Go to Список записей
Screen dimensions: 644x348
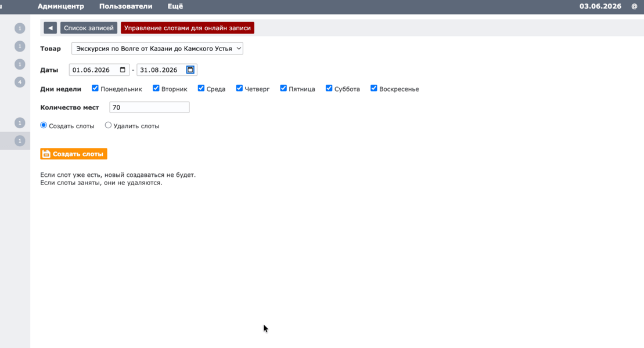[x=89, y=28]
